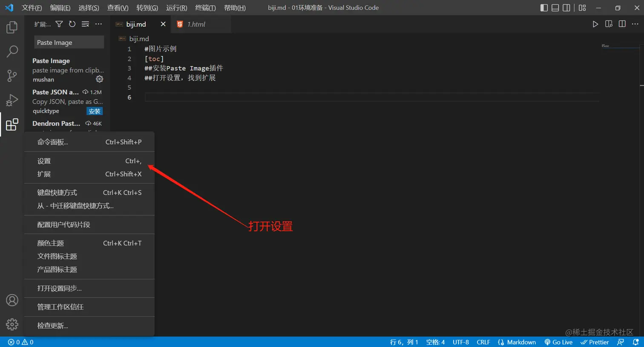Image resolution: width=644 pixels, height=347 pixels.
Task: Customize layout icon in title bar
Action: tap(582, 8)
